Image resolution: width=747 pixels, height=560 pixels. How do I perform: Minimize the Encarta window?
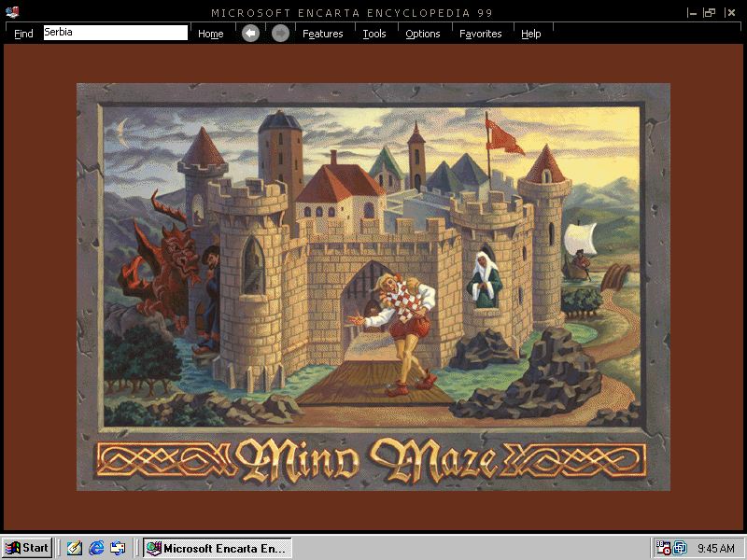pyautogui.click(x=692, y=13)
